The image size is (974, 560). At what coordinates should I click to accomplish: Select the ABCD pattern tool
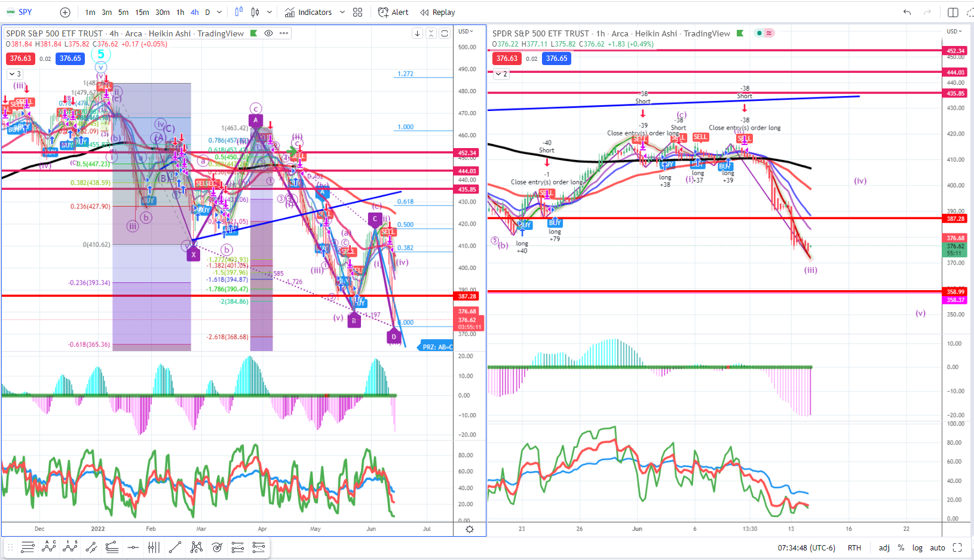point(49,547)
